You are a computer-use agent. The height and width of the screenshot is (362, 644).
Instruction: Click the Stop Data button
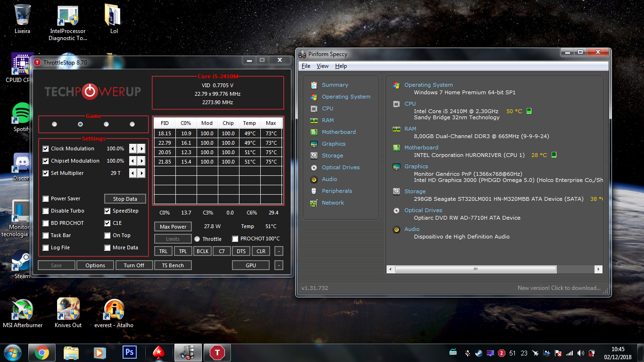(125, 199)
